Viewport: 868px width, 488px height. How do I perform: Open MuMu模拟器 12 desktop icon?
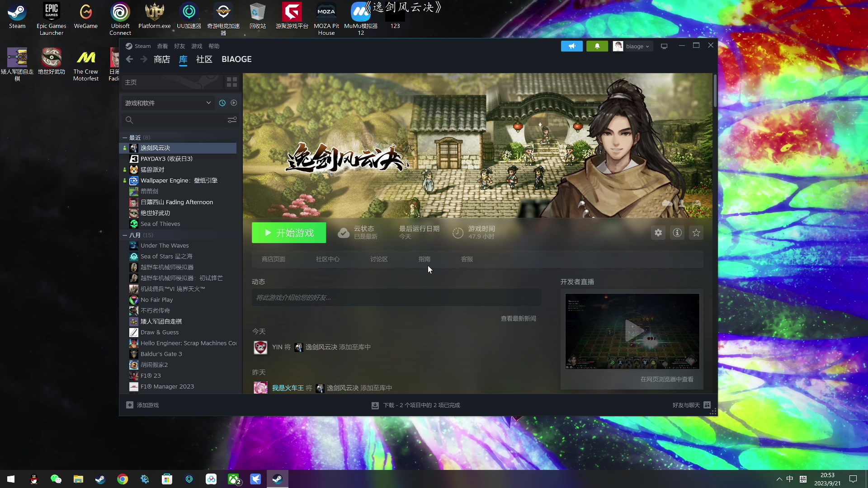[x=361, y=19]
